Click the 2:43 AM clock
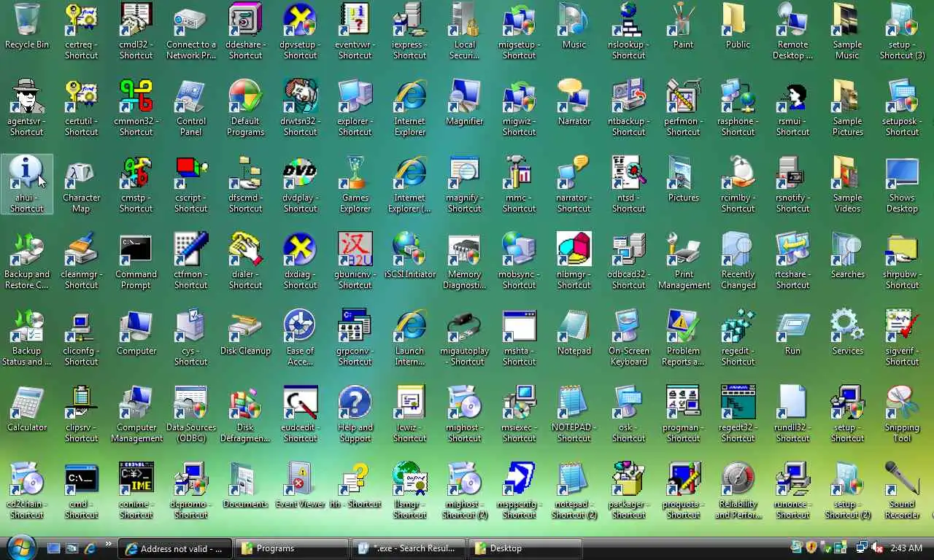 coord(906,548)
